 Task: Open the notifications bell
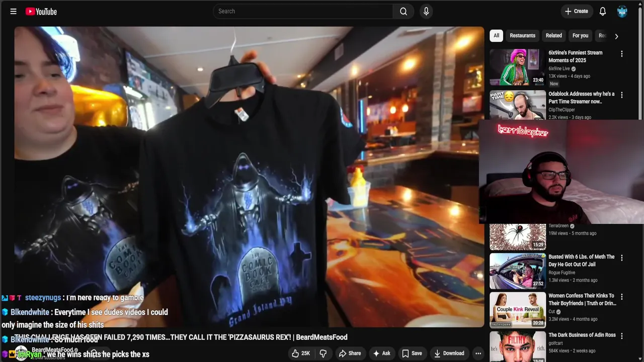603,11
